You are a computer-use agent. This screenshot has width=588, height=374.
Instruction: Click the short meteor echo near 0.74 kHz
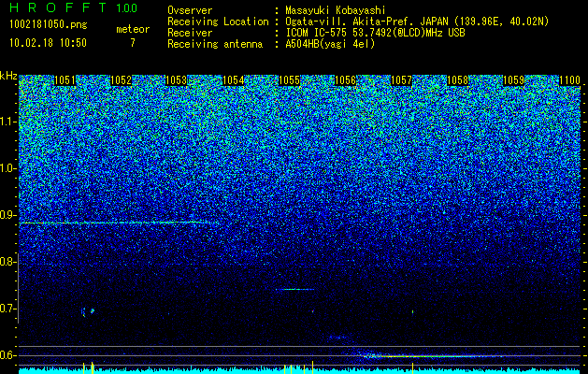coord(294,289)
